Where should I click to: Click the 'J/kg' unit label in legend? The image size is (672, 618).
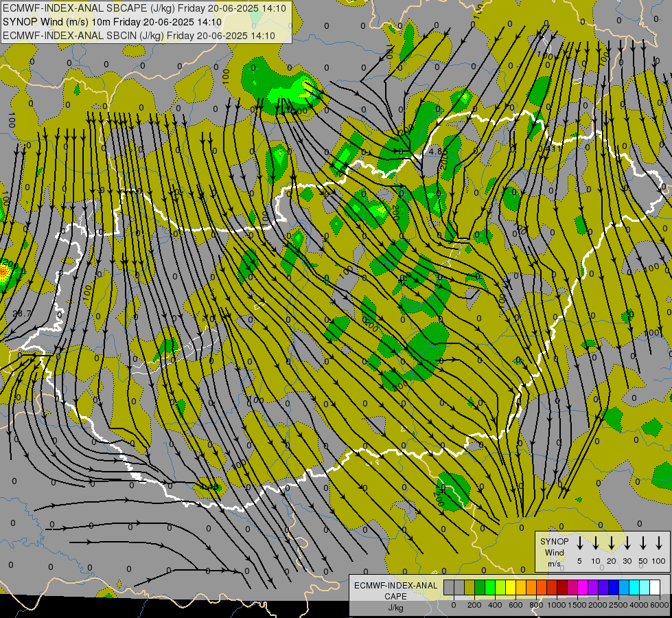(x=395, y=608)
